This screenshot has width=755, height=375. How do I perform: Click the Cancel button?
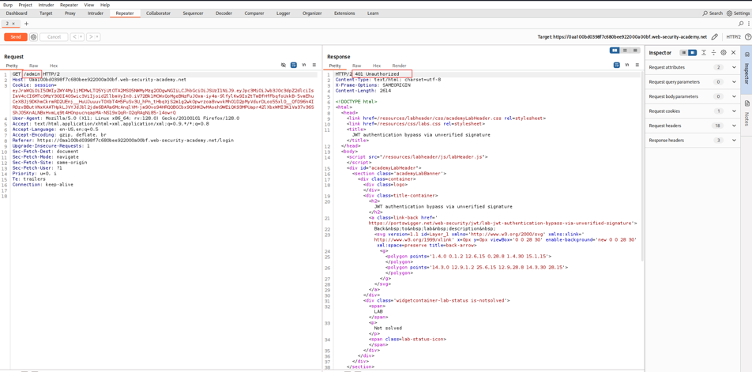coord(53,37)
